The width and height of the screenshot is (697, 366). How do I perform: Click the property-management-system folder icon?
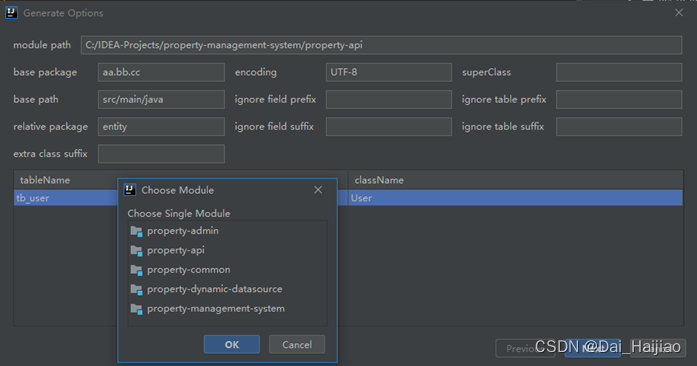coord(136,309)
